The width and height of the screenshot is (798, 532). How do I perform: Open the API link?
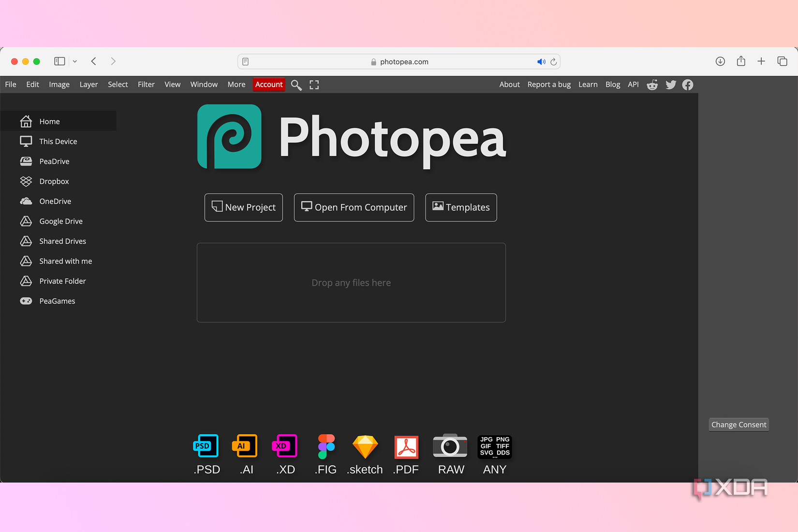(633, 84)
